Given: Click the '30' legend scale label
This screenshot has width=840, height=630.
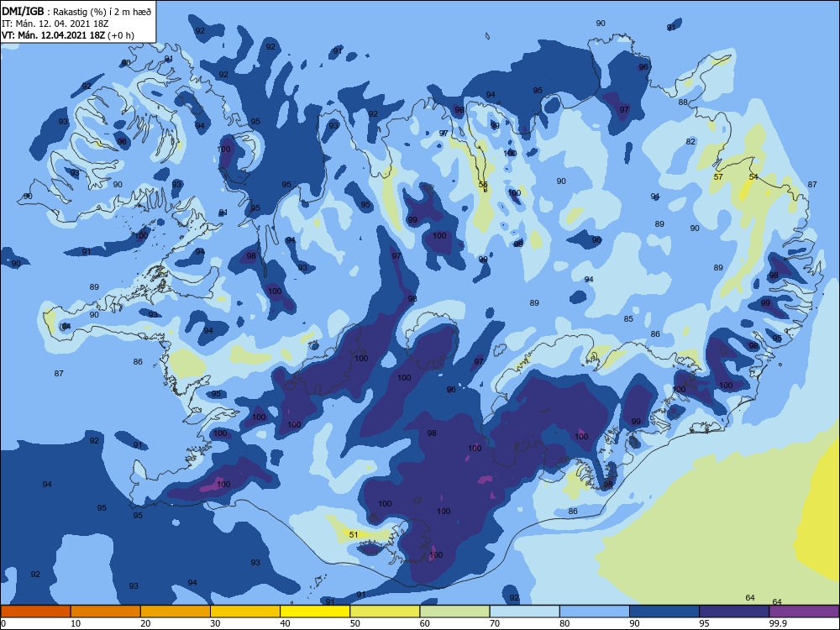Looking at the screenshot, I should coord(215,623).
